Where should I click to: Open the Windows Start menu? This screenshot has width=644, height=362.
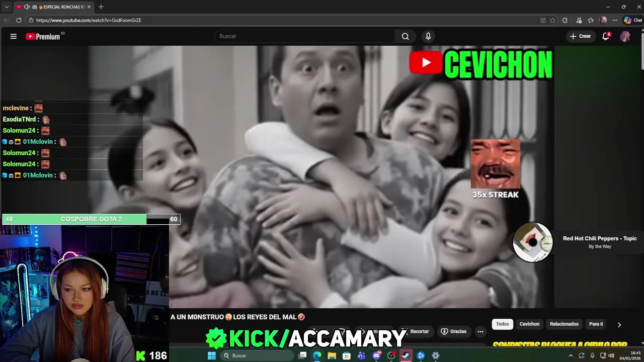click(x=212, y=355)
